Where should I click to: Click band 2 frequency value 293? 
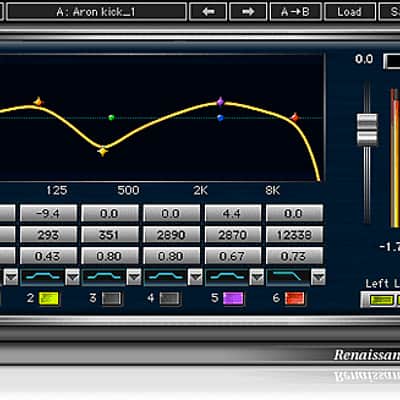(48, 235)
